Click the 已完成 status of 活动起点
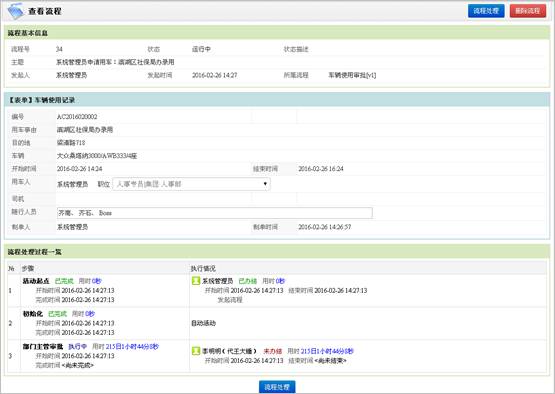Viewport: 555px width, 394px height. [64, 281]
